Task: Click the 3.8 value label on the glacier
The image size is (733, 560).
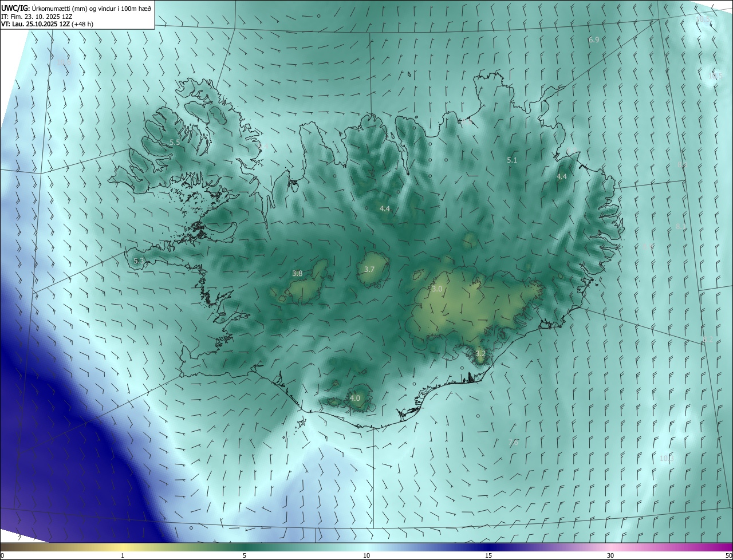Action: coord(297,274)
